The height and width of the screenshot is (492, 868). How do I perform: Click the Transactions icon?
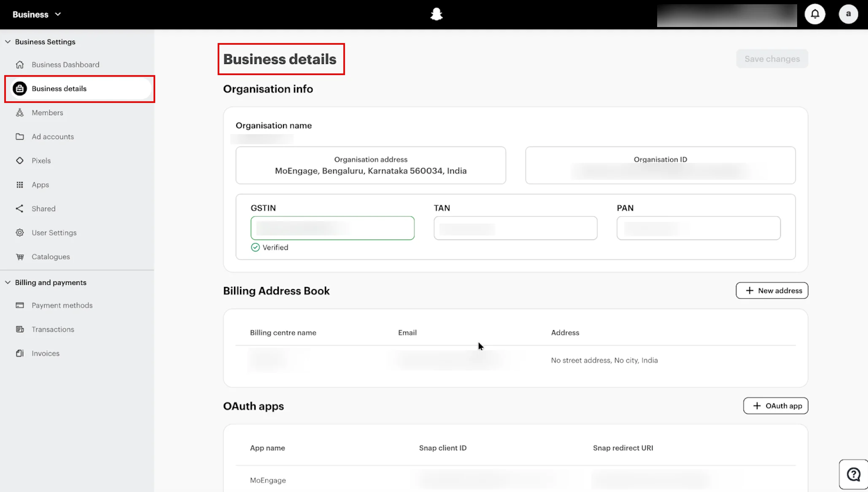pyautogui.click(x=20, y=329)
